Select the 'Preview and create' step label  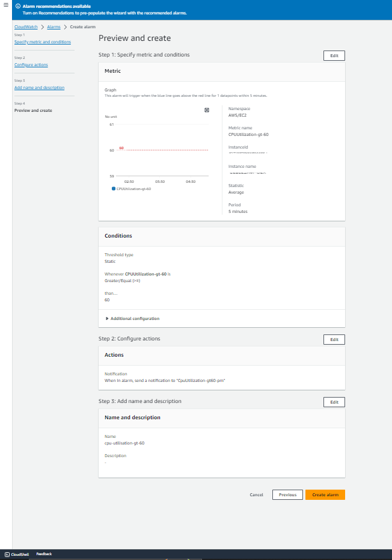pos(33,110)
